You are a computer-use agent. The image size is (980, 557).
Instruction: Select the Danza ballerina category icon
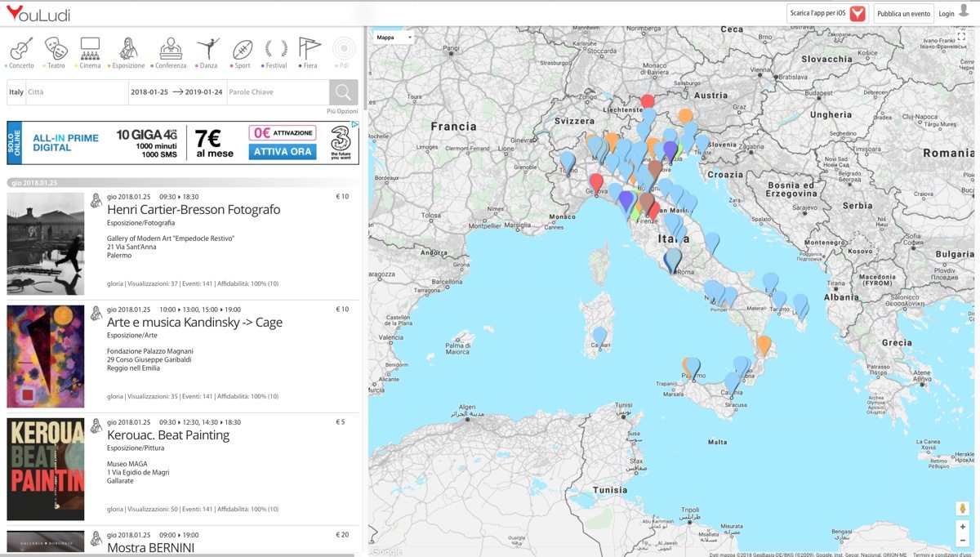tap(208, 48)
